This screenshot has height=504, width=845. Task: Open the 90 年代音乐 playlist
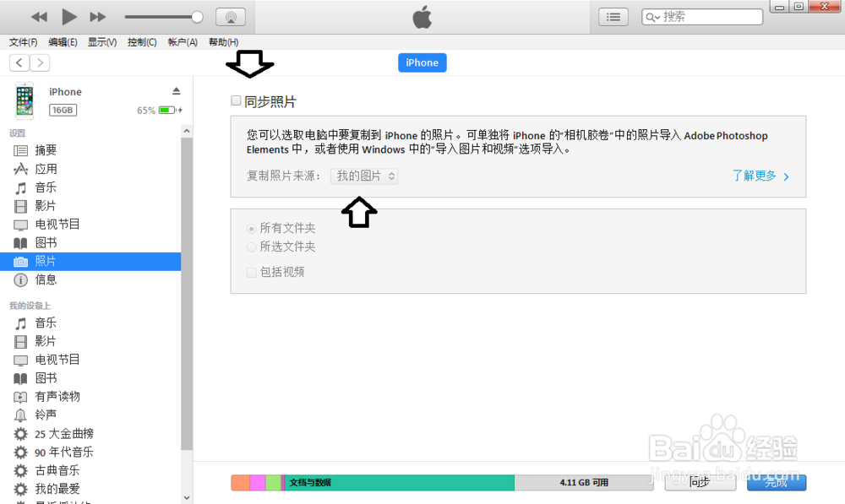(x=90, y=452)
